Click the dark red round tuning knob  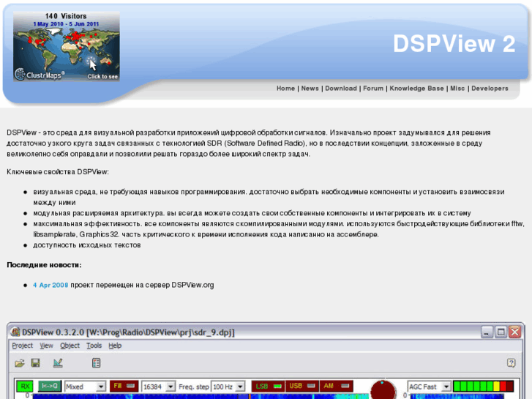[x=383, y=389]
